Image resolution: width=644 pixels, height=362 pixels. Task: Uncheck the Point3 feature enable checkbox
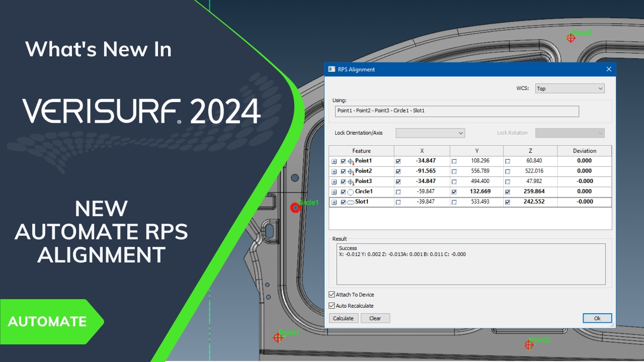tap(343, 182)
